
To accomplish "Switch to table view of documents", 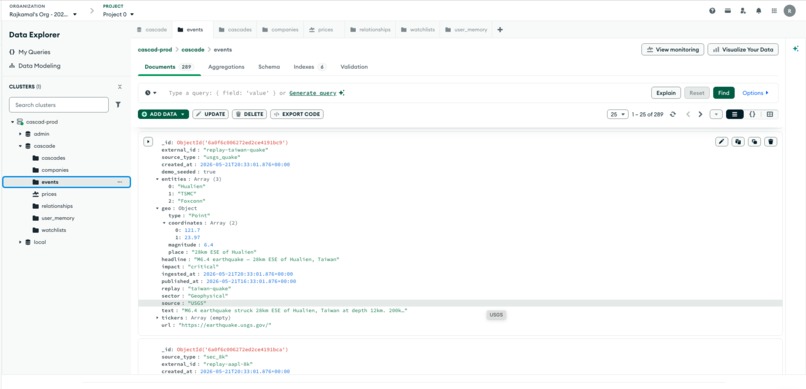I will [x=770, y=115].
